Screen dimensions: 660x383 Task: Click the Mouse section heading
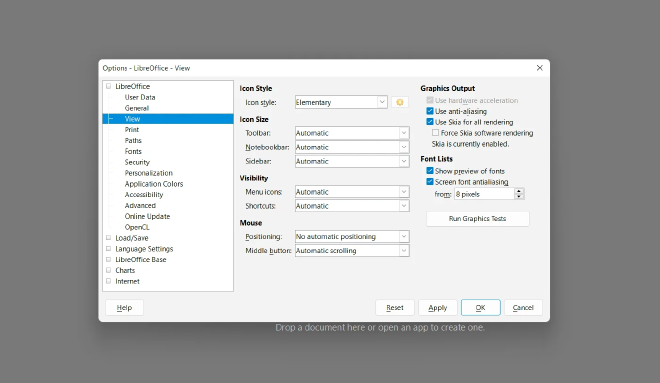(x=251, y=223)
